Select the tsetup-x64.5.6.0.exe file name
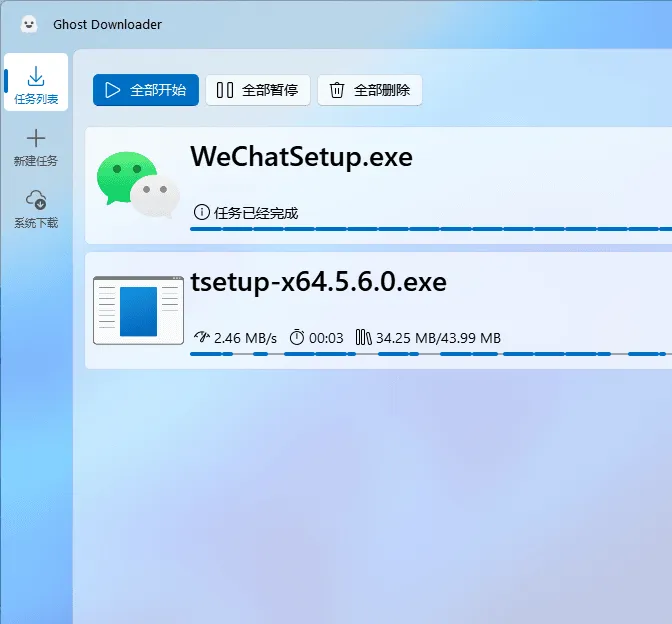This screenshot has height=624, width=672. coord(318,282)
